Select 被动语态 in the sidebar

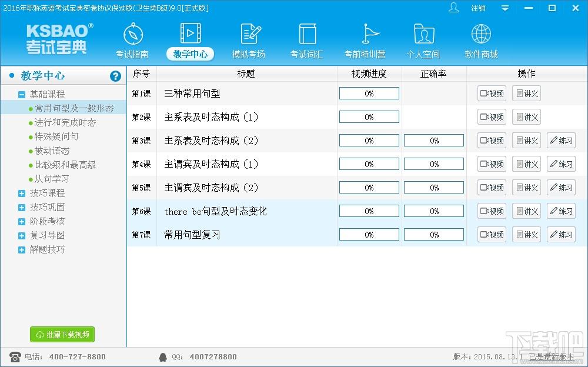(52, 151)
